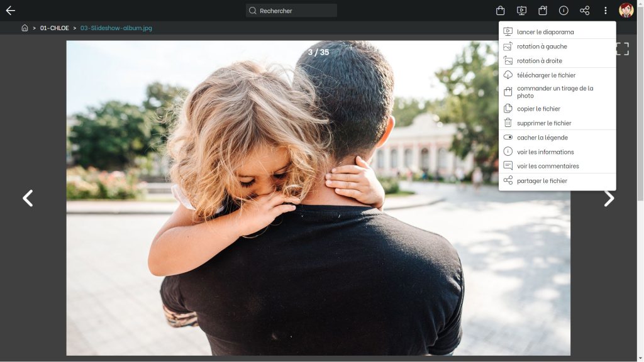Go to the next photo with the right chevron

609,199
